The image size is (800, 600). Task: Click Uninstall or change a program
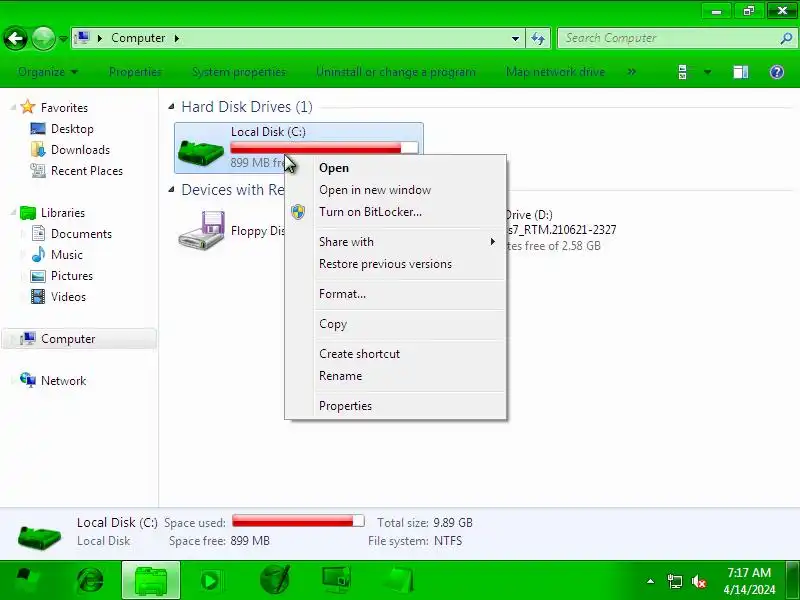pyautogui.click(x=395, y=72)
